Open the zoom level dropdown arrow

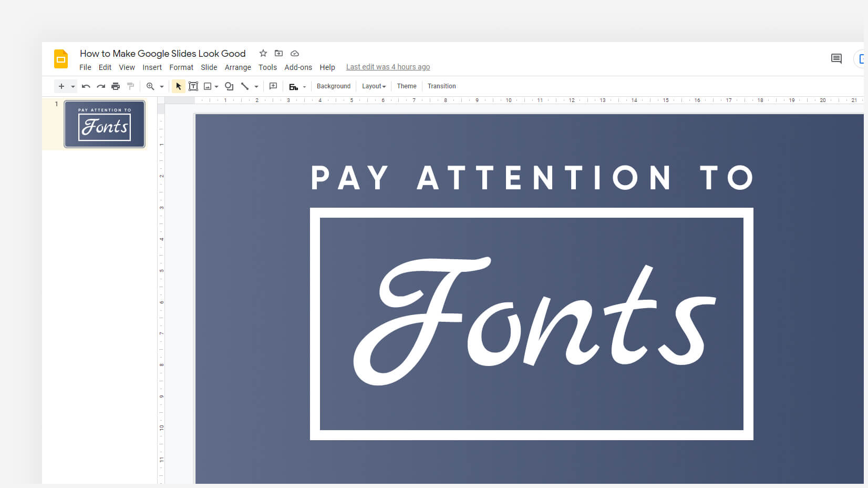pos(162,86)
